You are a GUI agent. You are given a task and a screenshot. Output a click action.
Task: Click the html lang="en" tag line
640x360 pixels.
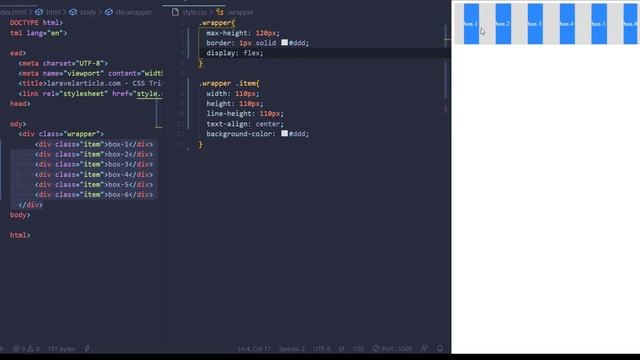[x=38, y=33]
